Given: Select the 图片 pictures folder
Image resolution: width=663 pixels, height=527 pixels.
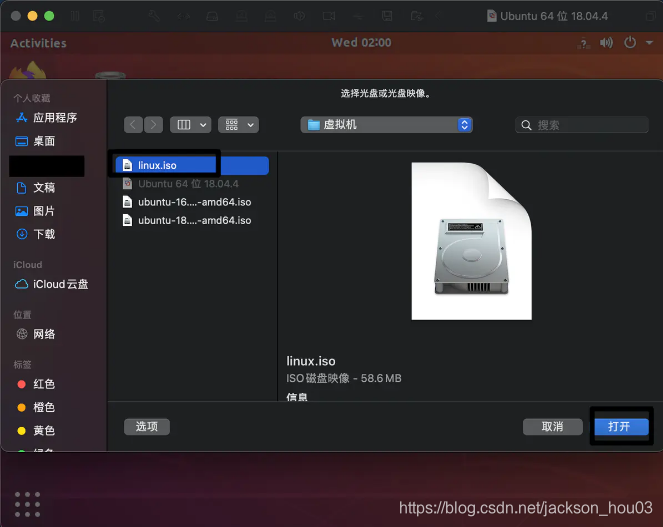Looking at the screenshot, I should tap(35, 211).
